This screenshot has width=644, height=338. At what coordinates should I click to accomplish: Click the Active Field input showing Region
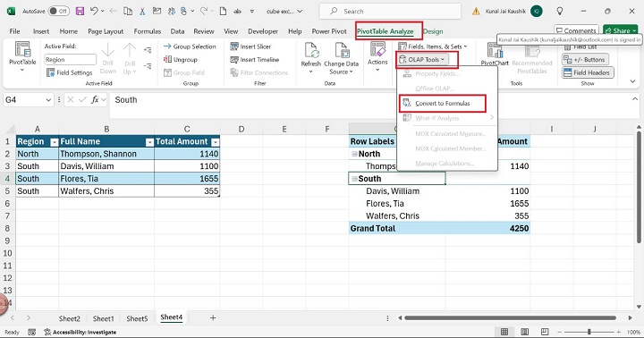pos(71,60)
